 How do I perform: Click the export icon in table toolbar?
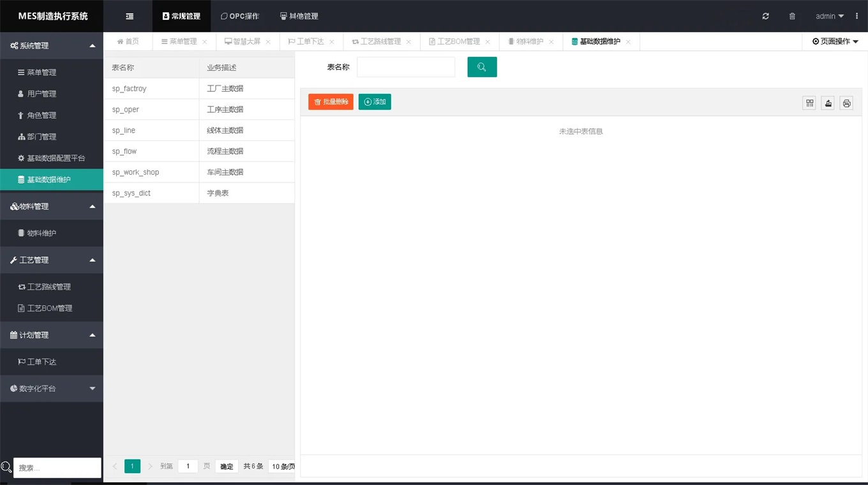(828, 103)
